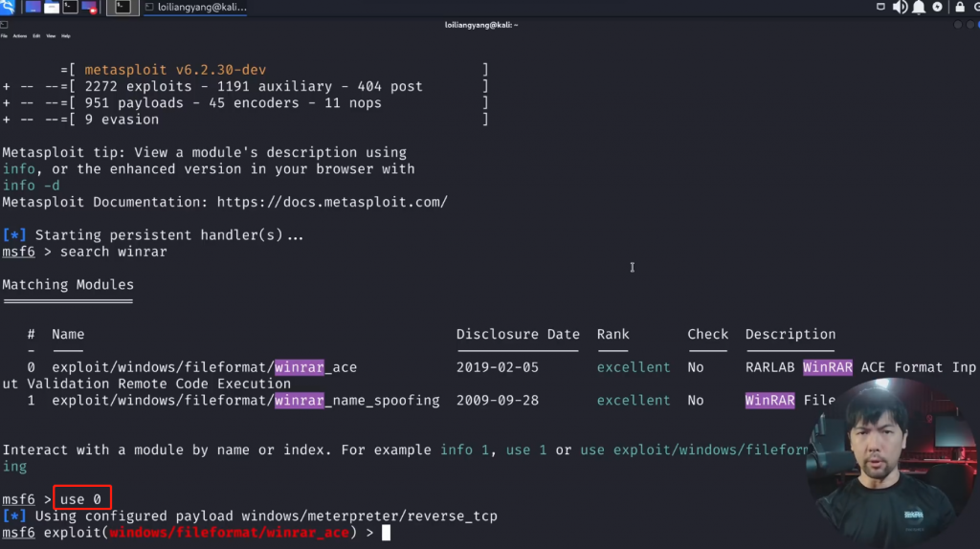Open the terminal File menu
Screen dimensions: 980x549
(4, 35)
